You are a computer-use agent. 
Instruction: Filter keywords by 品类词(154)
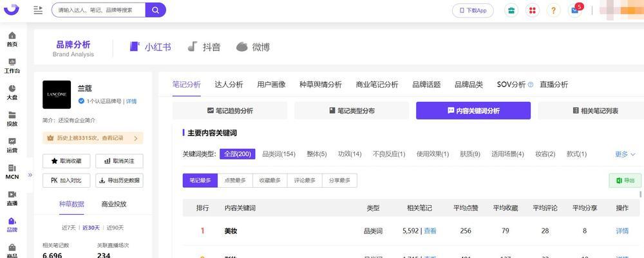click(x=279, y=154)
